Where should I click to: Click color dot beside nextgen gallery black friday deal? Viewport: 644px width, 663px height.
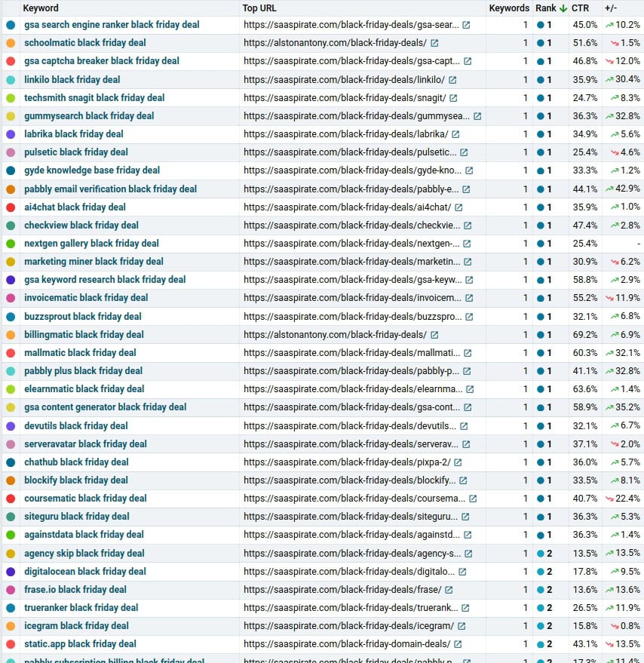coord(11,244)
